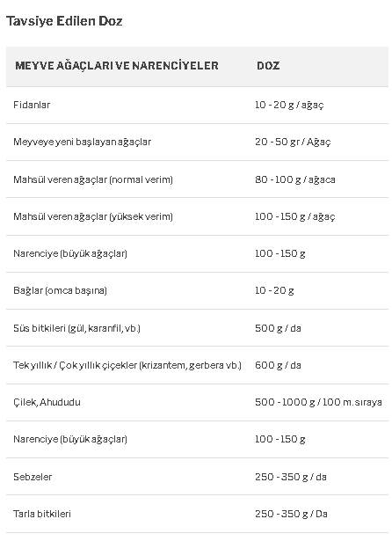This screenshot has height=541, width=392.
Task: Select 'Bağlar (omca başına)' row label
Action: click(x=60, y=290)
